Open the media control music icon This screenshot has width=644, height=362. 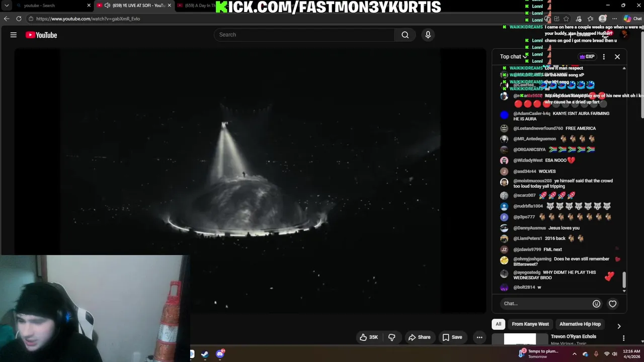(579, 19)
